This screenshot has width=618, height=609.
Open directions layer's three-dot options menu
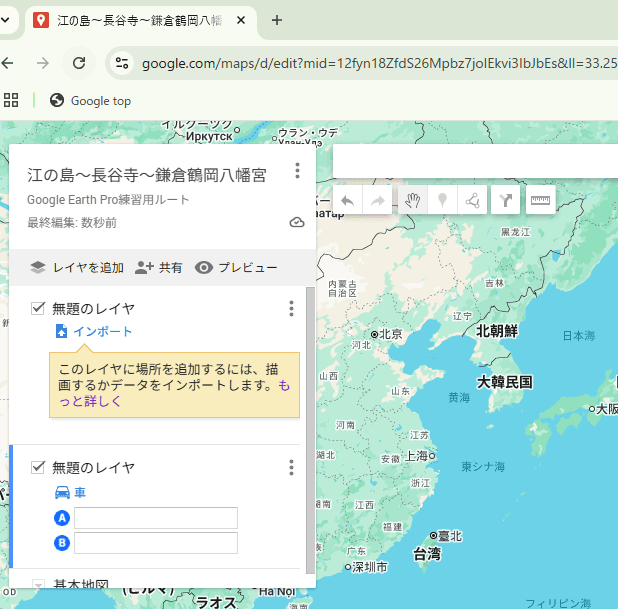[291, 467]
